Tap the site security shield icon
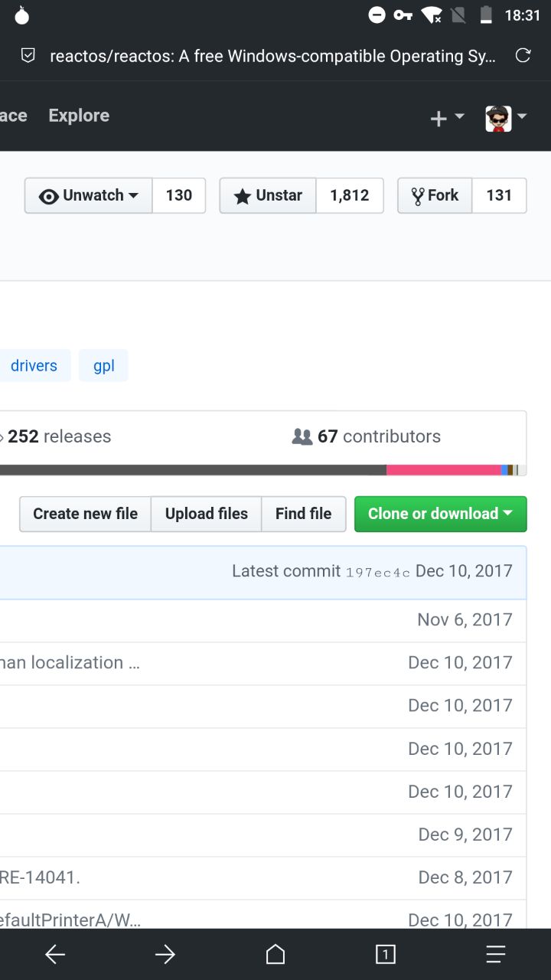The image size is (551, 980). pos(28,56)
